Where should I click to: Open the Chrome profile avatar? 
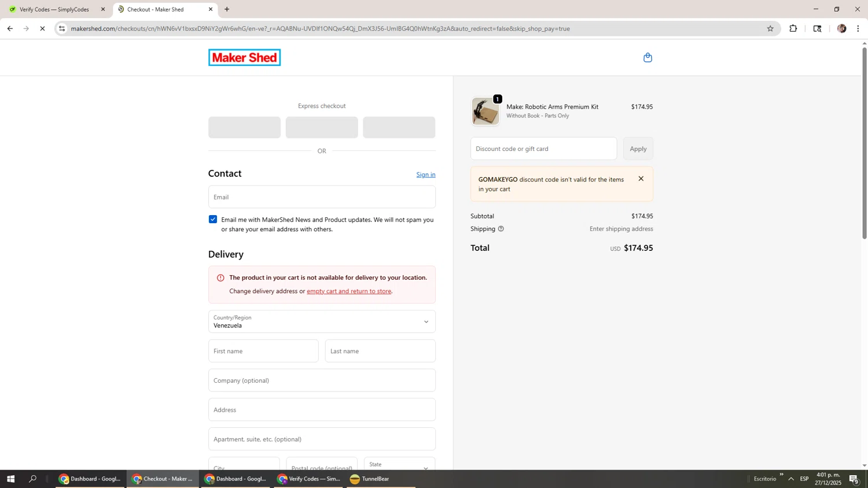(841, 28)
